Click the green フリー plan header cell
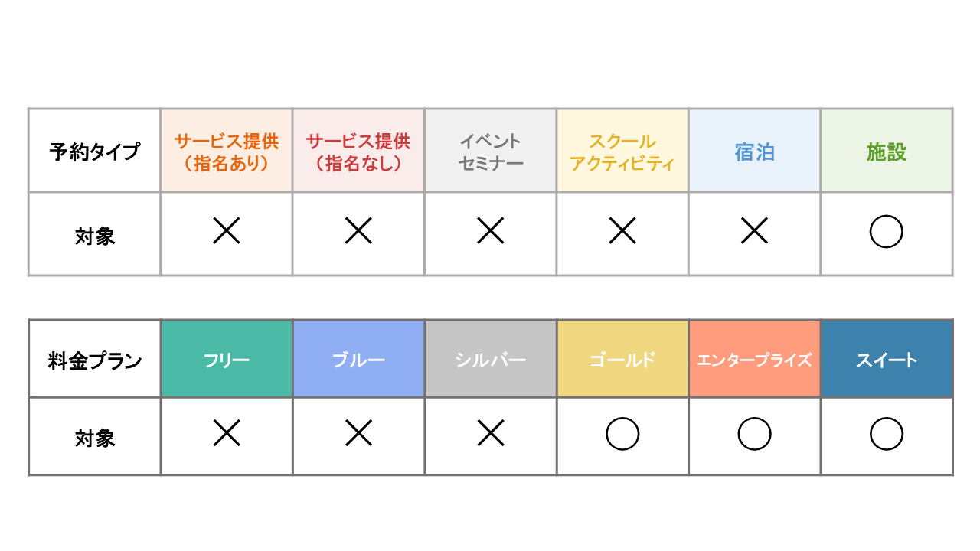This screenshot has height=551, width=980. click(x=227, y=359)
